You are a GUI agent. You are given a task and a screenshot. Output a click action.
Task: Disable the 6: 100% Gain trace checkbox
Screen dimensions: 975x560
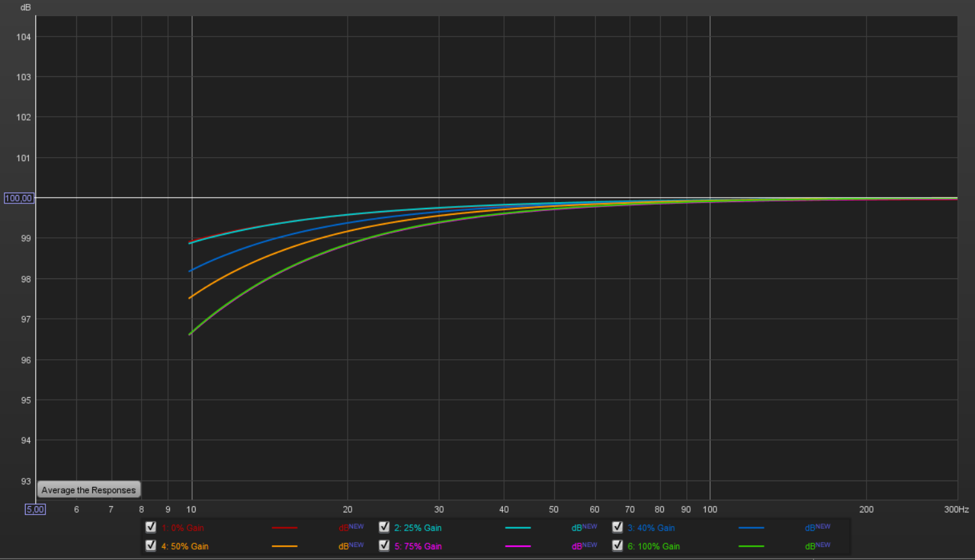(x=617, y=545)
